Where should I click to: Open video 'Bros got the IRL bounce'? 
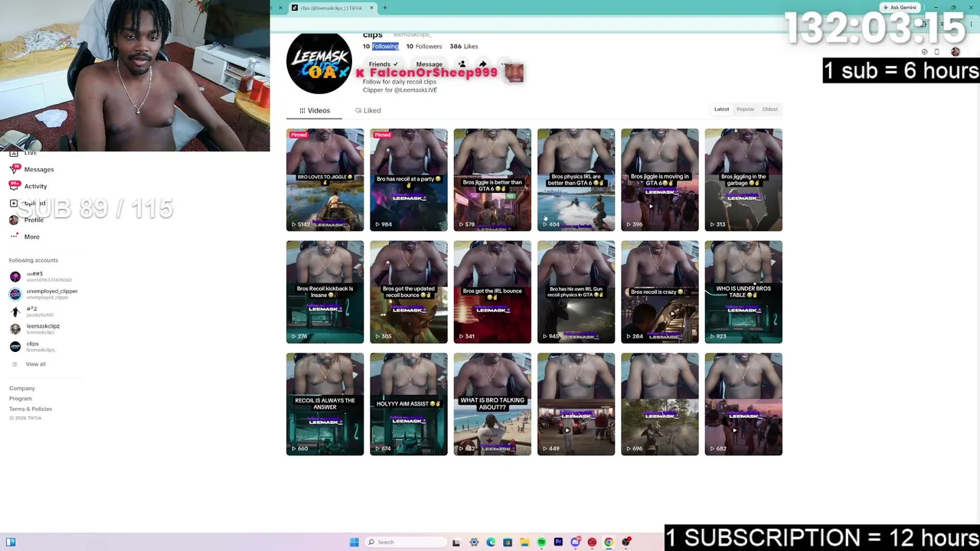click(492, 292)
